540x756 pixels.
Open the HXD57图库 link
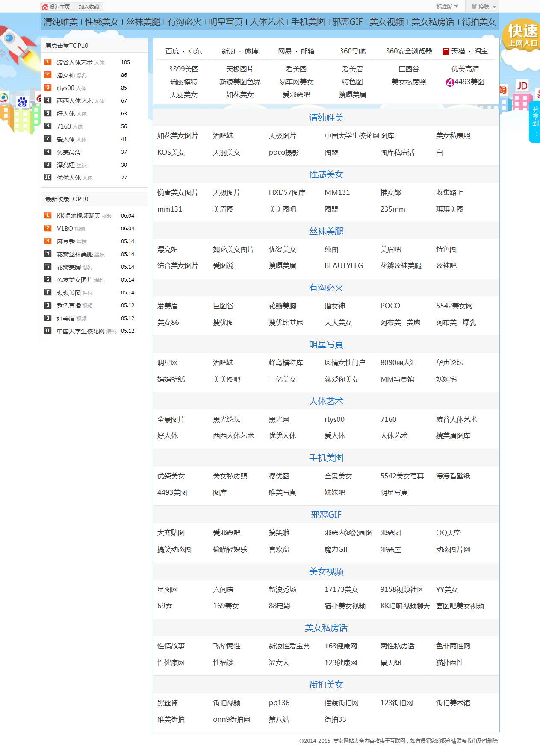coord(287,193)
